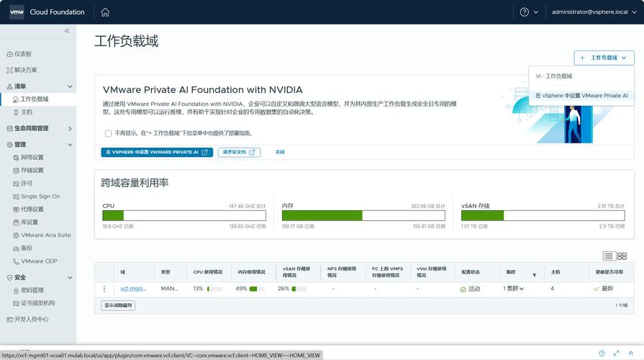Click the VMware Cloud Foundation logo
The height and width of the screenshot is (360, 644).
click(17, 12)
